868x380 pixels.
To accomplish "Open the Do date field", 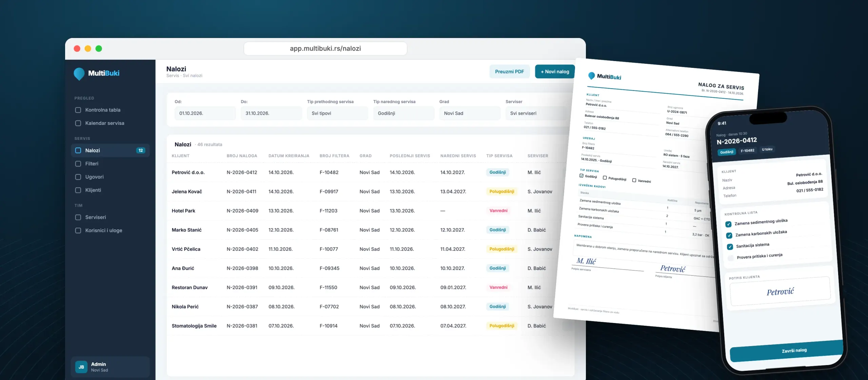I will click(x=271, y=113).
